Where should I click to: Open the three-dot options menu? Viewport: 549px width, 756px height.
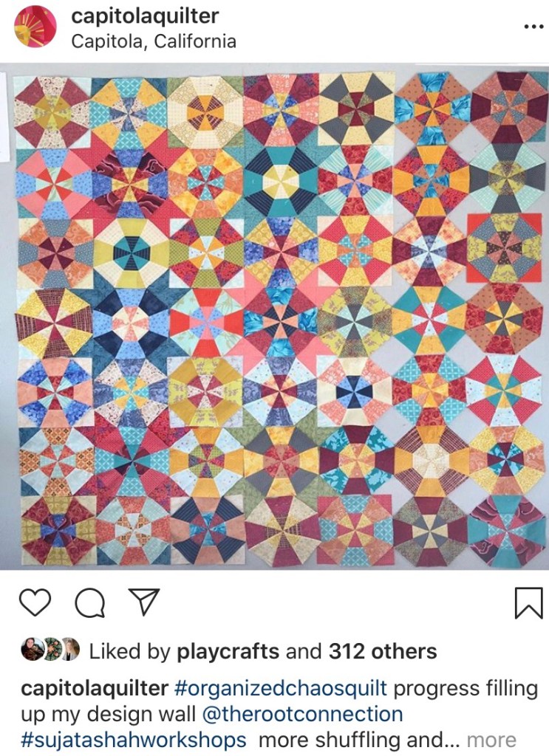click(533, 27)
